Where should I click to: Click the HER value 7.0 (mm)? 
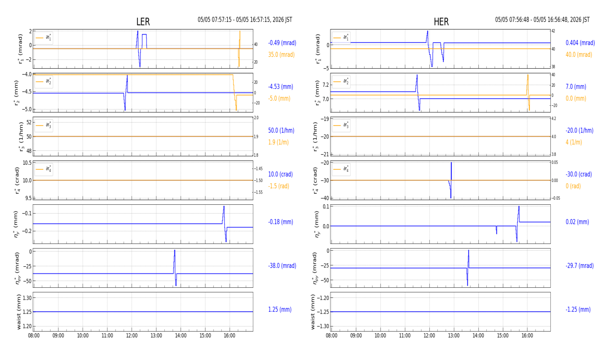(x=576, y=86)
